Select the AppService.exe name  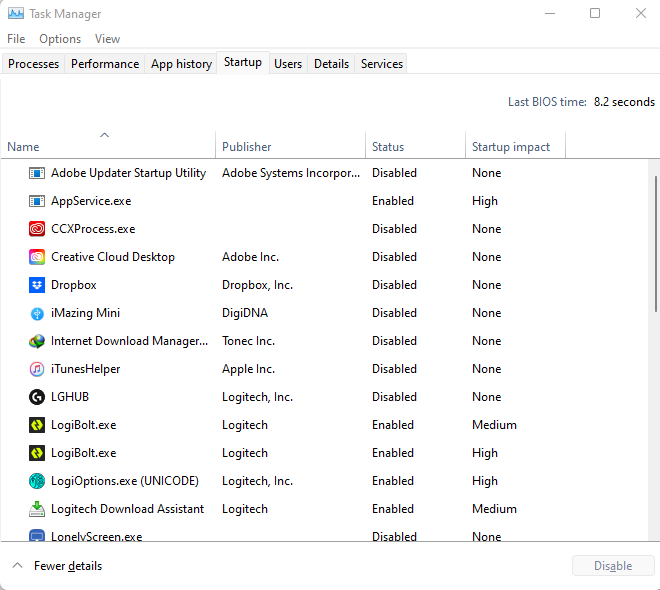pyautogui.click(x=91, y=201)
